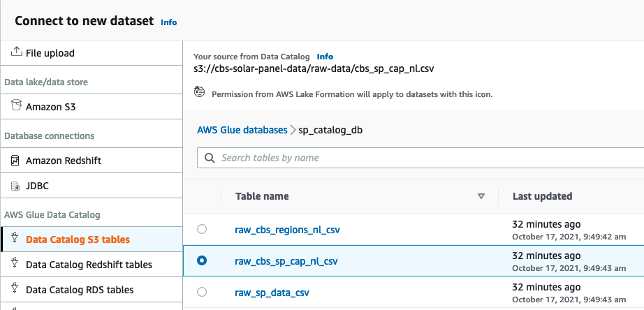Click the File upload icon
This screenshot has height=310, width=644.
point(17,52)
